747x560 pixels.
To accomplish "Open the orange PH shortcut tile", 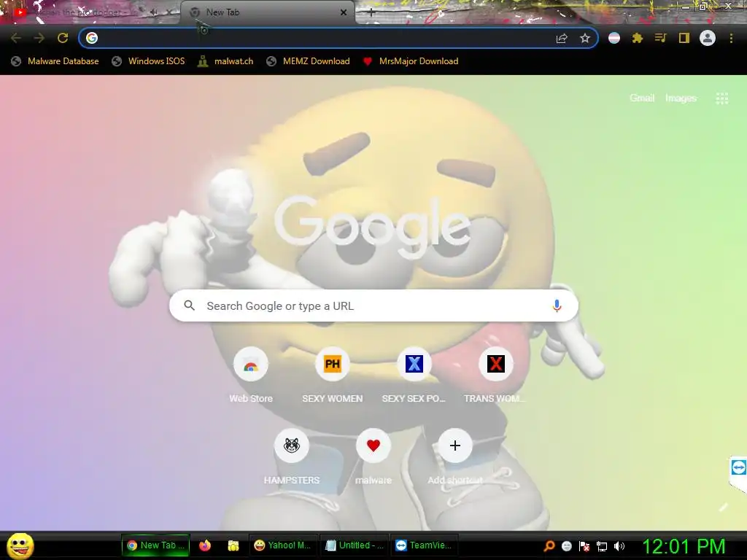I will 333,365.
